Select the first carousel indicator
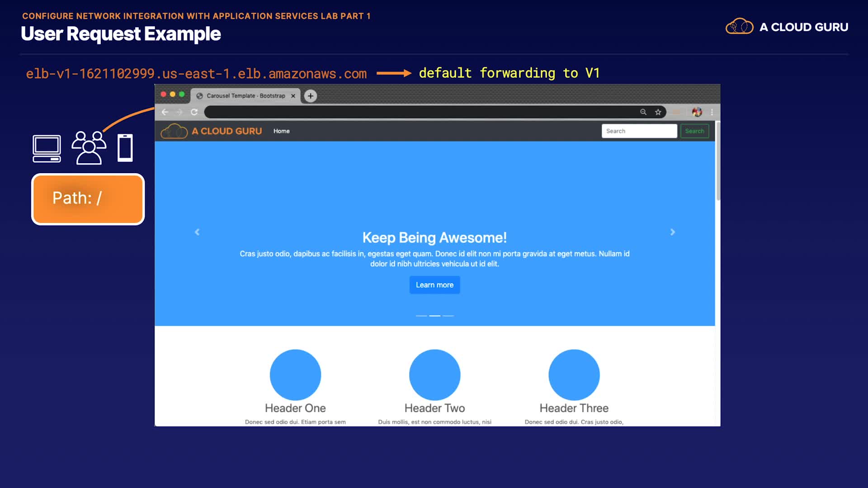This screenshot has width=868, height=488. click(x=421, y=316)
